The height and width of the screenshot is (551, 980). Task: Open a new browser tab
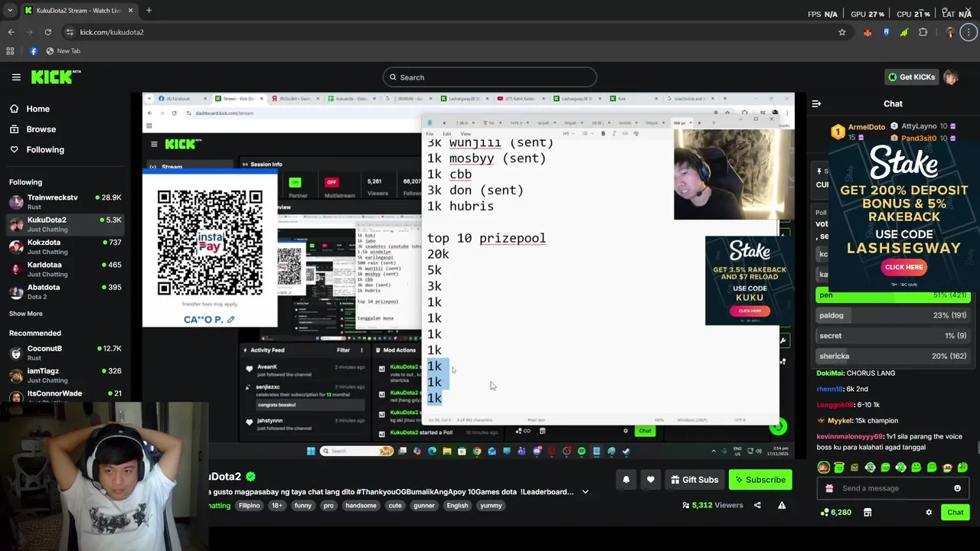149,11
